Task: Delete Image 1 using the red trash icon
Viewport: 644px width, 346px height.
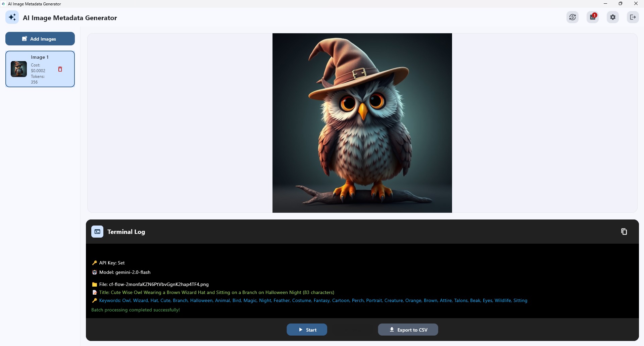Action: coord(60,69)
